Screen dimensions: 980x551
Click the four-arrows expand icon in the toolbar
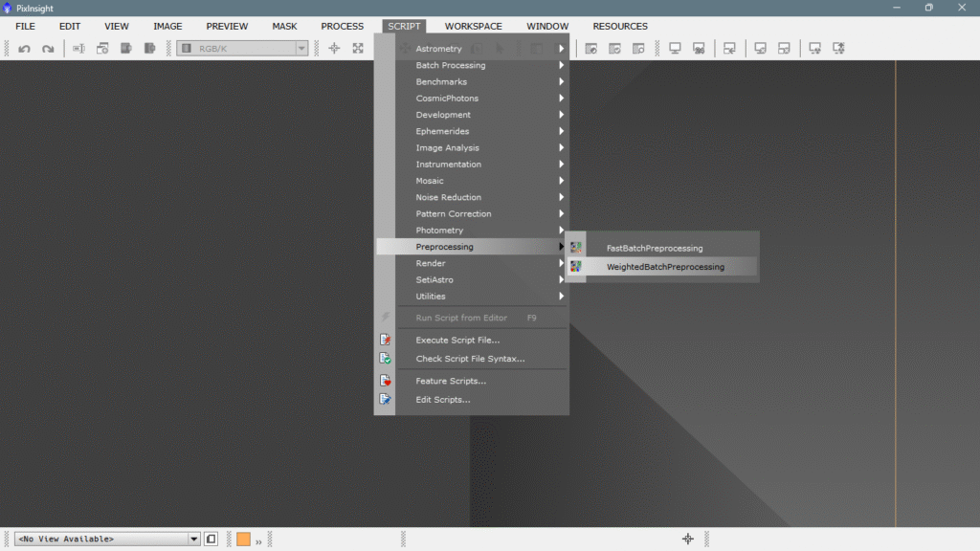(x=358, y=48)
